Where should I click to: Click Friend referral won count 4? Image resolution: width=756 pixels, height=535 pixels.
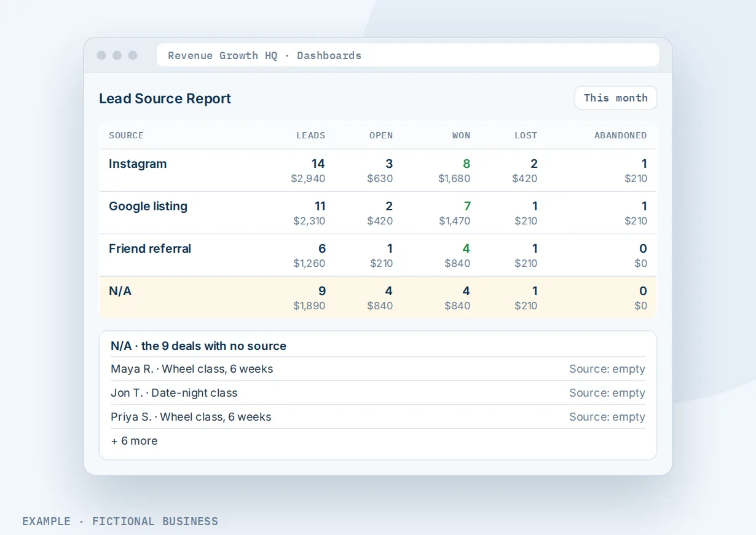[467, 248]
